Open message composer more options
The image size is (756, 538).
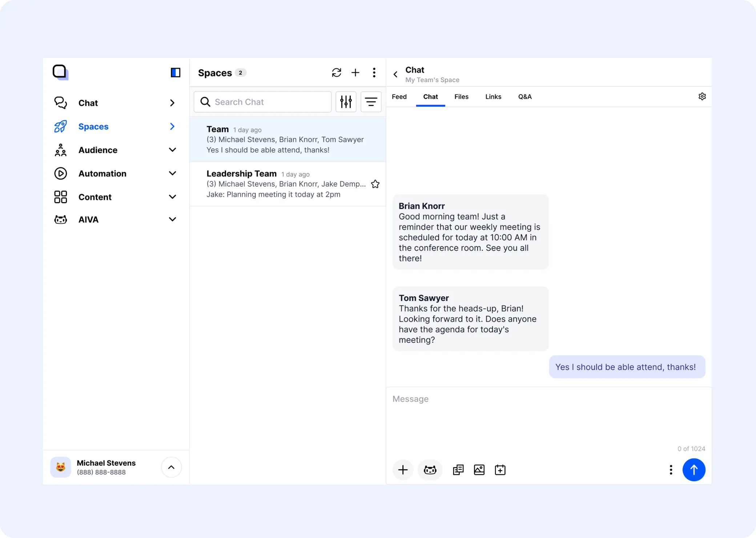[x=671, y=470]
